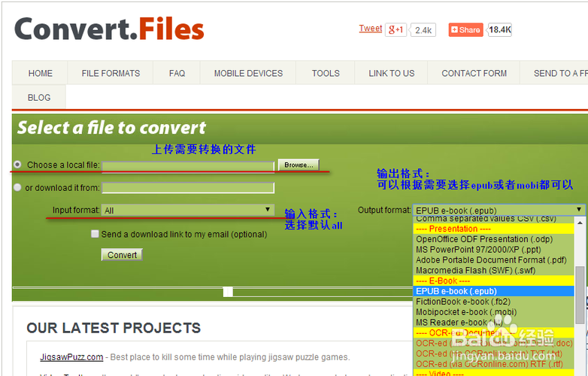Open the JigsawPuzz.com link
Viewport: 588px width, 376px height.
click(x=71, y=357)
